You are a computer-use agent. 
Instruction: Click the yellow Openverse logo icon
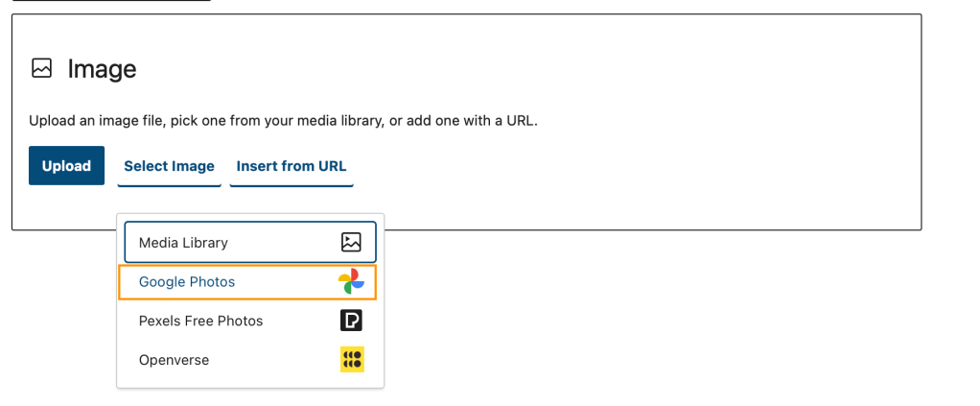[x=352, y=360]
